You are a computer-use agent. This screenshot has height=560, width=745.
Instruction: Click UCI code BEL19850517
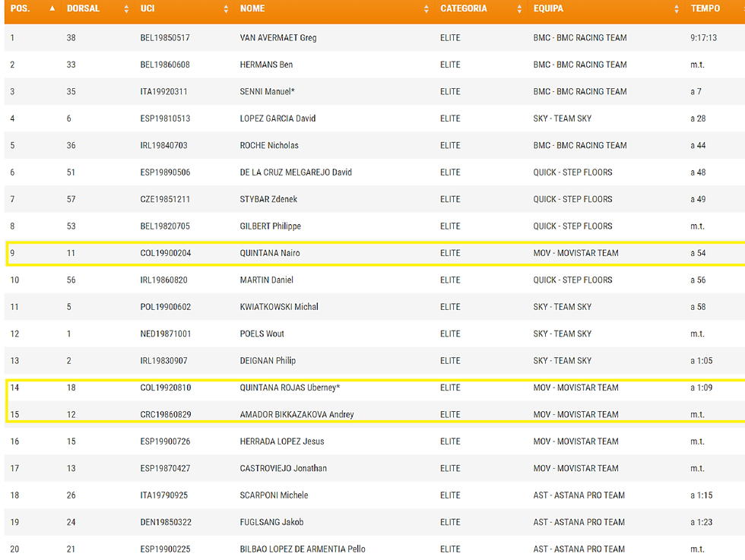[x=165, y=37]
